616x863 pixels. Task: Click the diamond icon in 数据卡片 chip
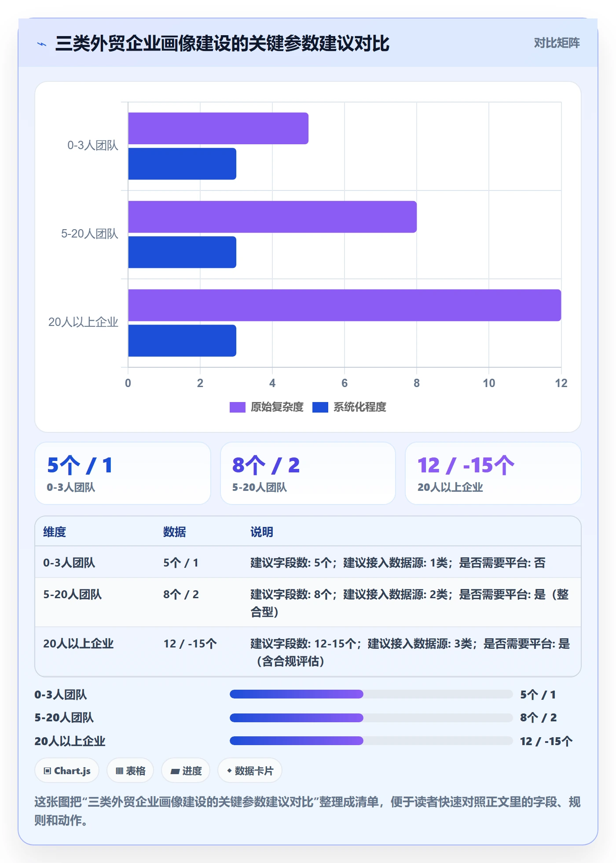tap(229, 771)
